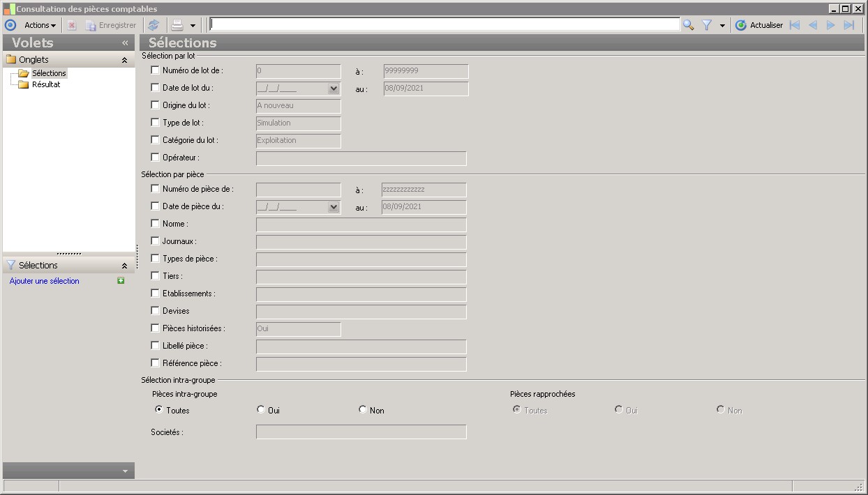
Task: Click the Opérateur input field
Action: pyautogui.click(x=361, y=158)
